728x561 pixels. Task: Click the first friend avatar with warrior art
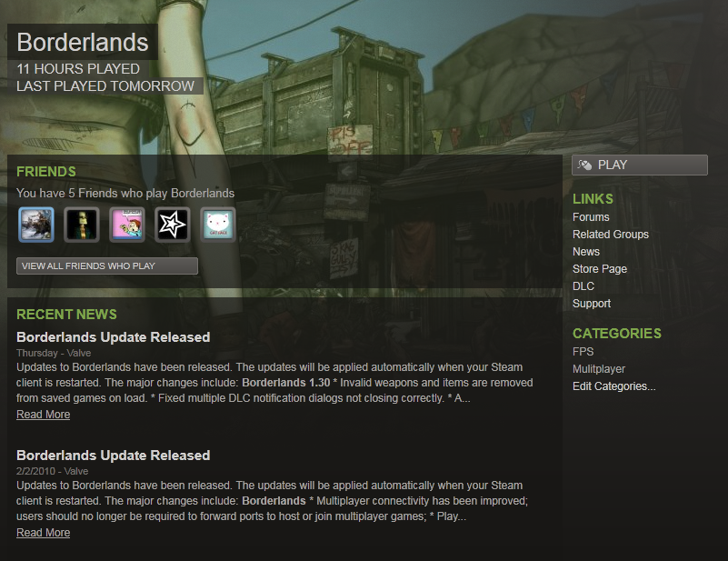click(36, 225)
